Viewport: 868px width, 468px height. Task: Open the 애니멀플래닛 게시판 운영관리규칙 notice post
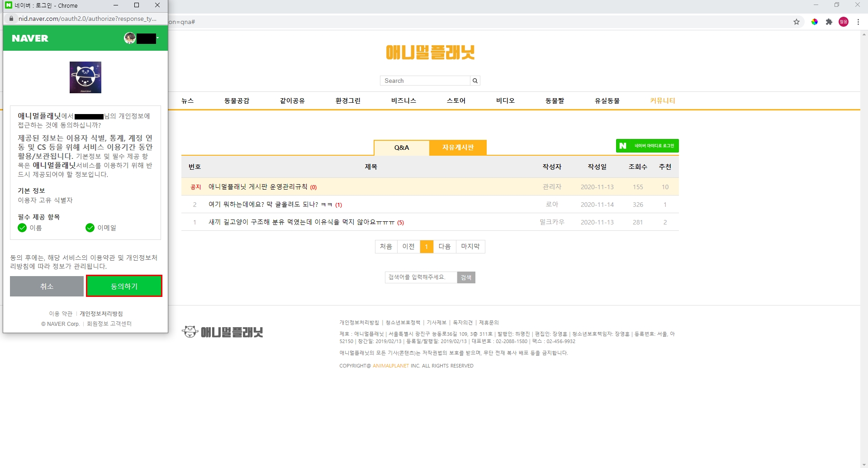[x=258, y=186]
